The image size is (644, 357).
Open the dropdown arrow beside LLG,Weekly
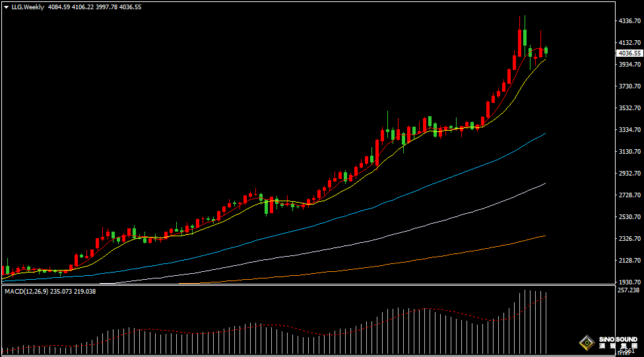[x=6, y=7]
